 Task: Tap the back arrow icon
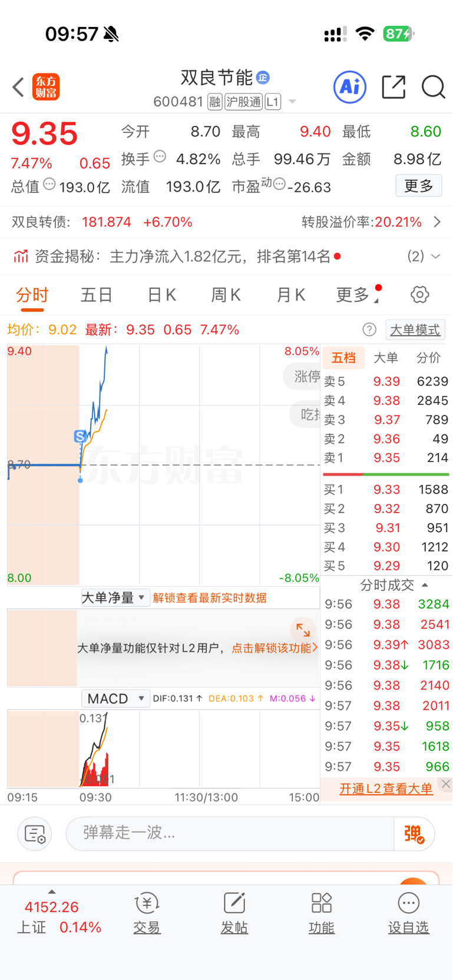18,87
